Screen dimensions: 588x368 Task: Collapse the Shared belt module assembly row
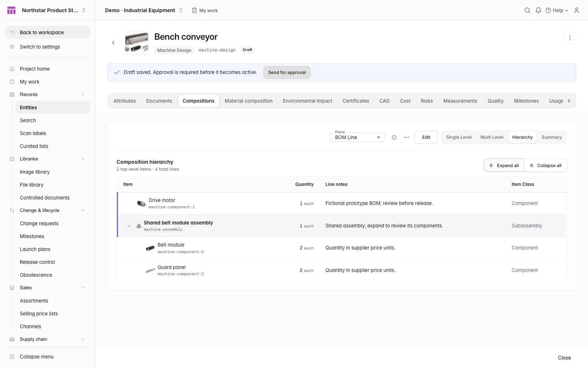pos(129,226)
